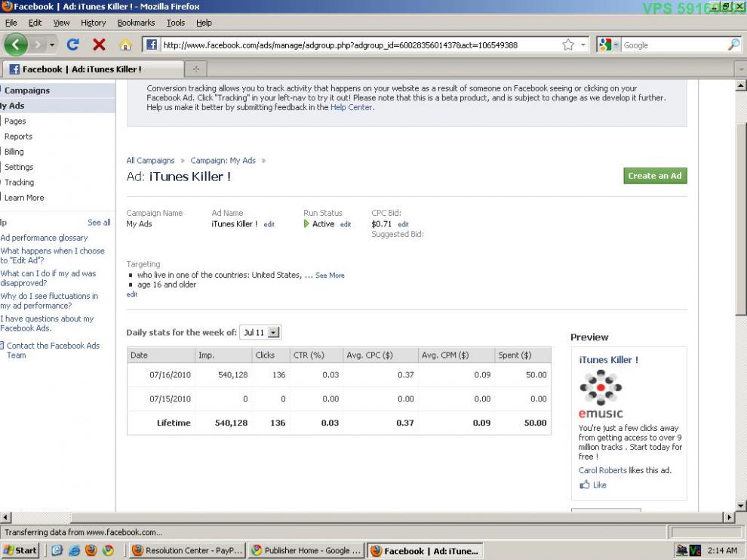Click the vertical scrollbar down arrow

tap(741, 505)
